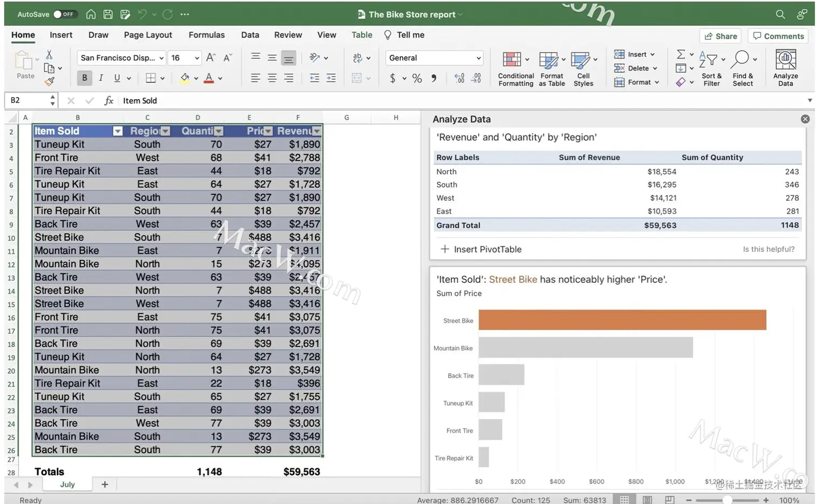Screen dimensions: 816x504
Task: Open the Revenue column filter dropdown
Action: pos(317,131)
